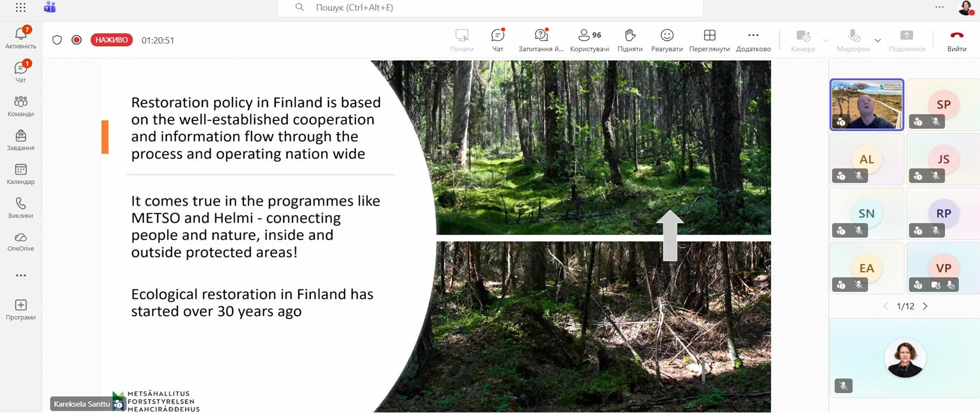Screen dimensions: 980x413
Task: Click your own self-view avatar tile
Action: click(905, 358)
